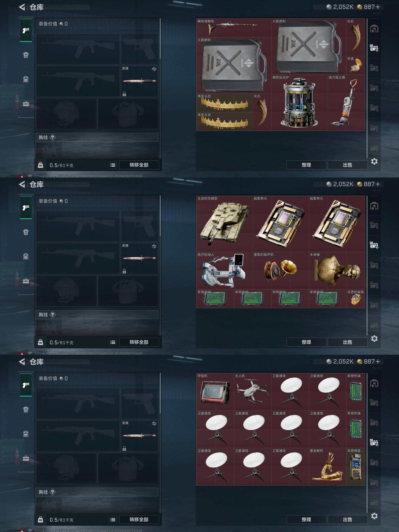Viewport: 399px width, 532px height.
Task: Select the 稀有滑膛枪 flintlock rifle item
Action: (x=234, y=28)
